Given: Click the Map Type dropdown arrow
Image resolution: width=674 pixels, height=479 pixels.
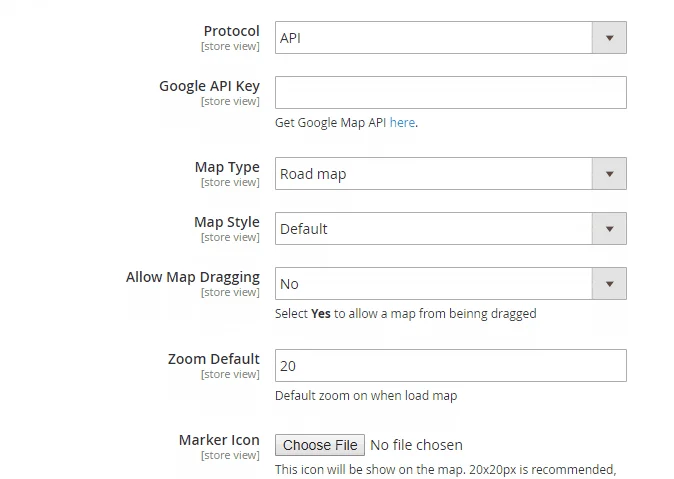Looking at the screenshot, I should click(x=609, y=174).
